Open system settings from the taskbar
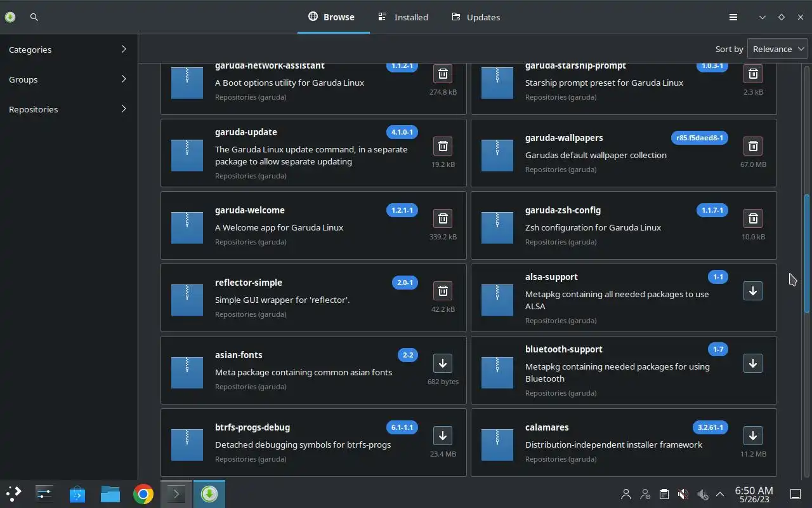 point(44,493)
